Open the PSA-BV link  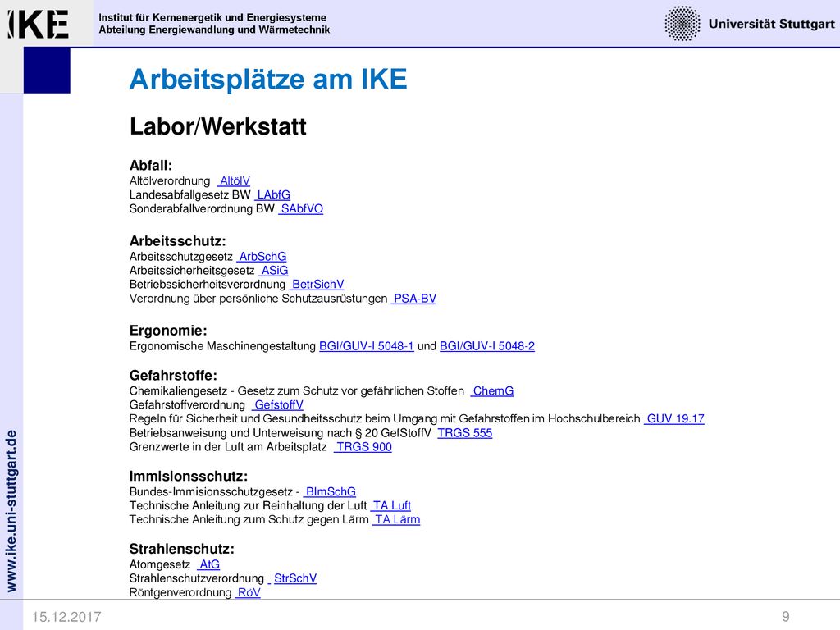pyautogui.click(x=413, y=299)
